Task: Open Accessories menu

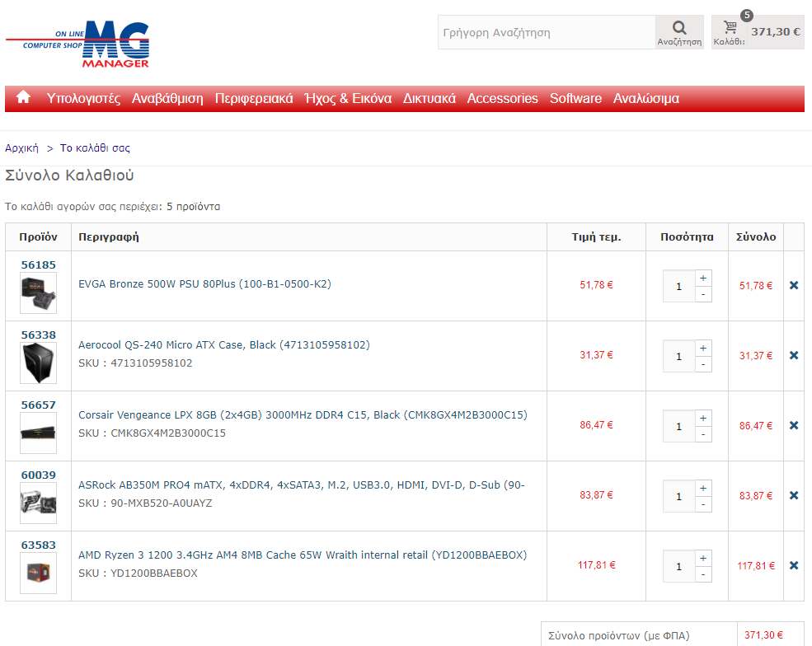Action: (502, 98)
